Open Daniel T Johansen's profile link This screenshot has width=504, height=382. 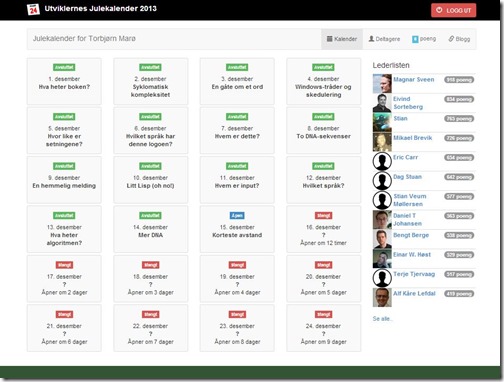click(x=407, y=220)
